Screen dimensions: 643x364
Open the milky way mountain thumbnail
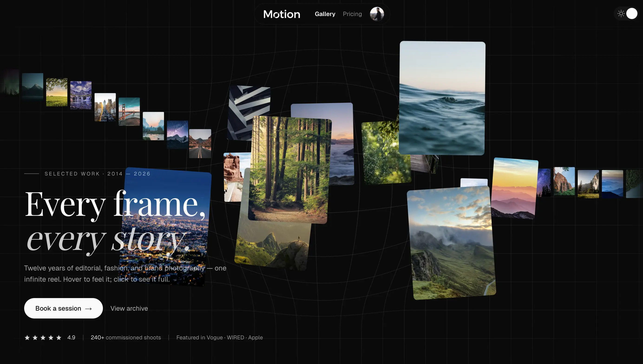177,134
